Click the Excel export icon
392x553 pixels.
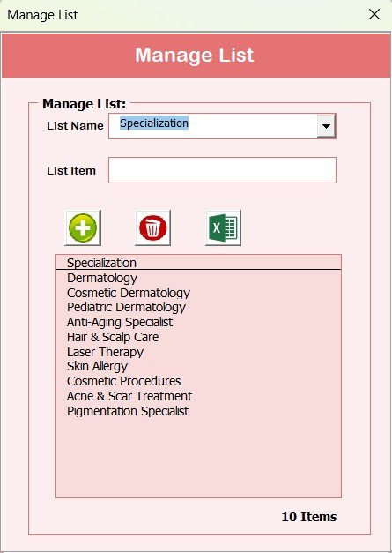tap(223, 228)
